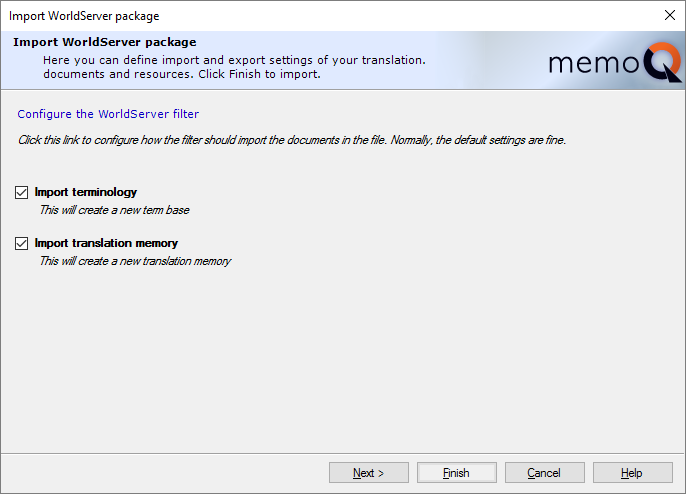Go to next step with Next >
The width and height of the screenshot is (686, 494).
(368, 473)
